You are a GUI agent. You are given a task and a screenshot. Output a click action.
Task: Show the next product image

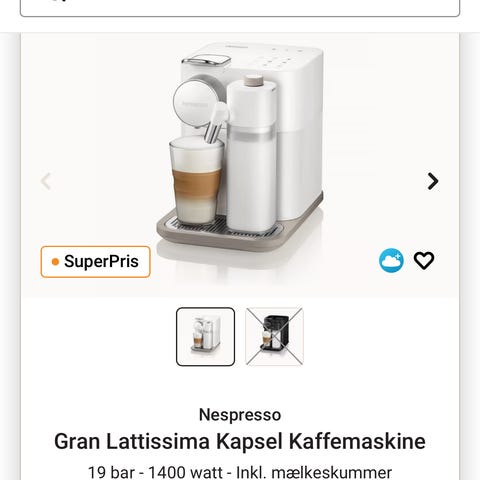click(433, 181)
